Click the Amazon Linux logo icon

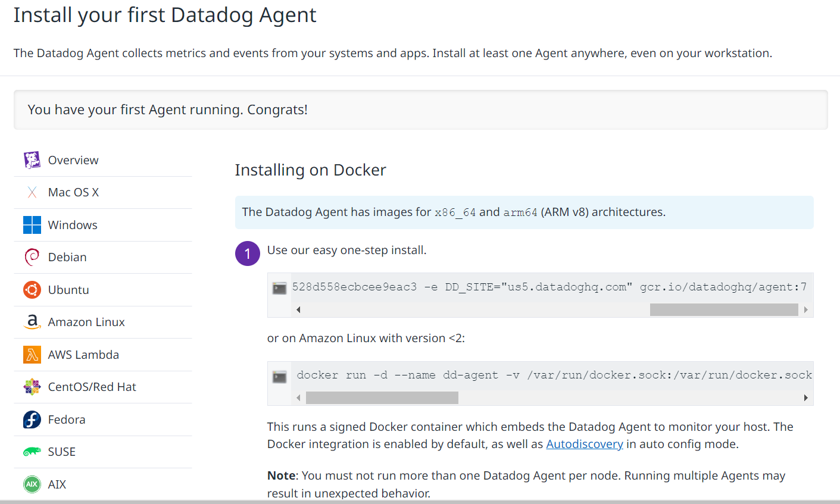pos(32,322)
